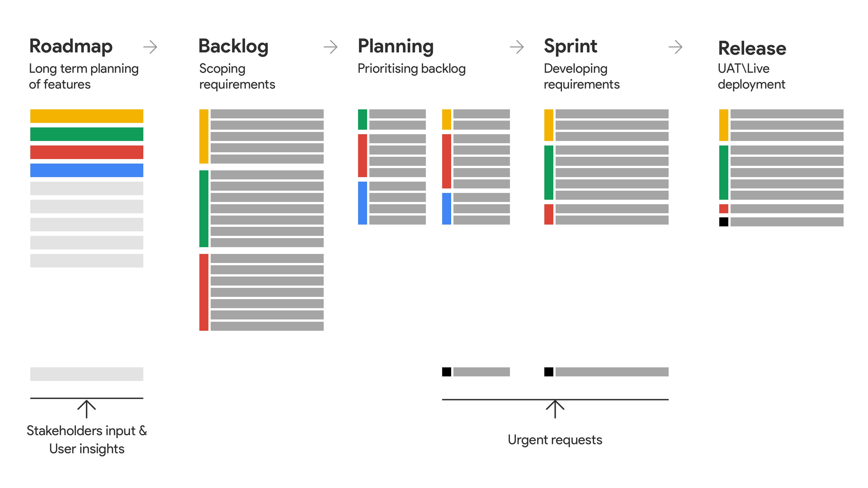Click the light gray bar above Stakeholders line

87,374
